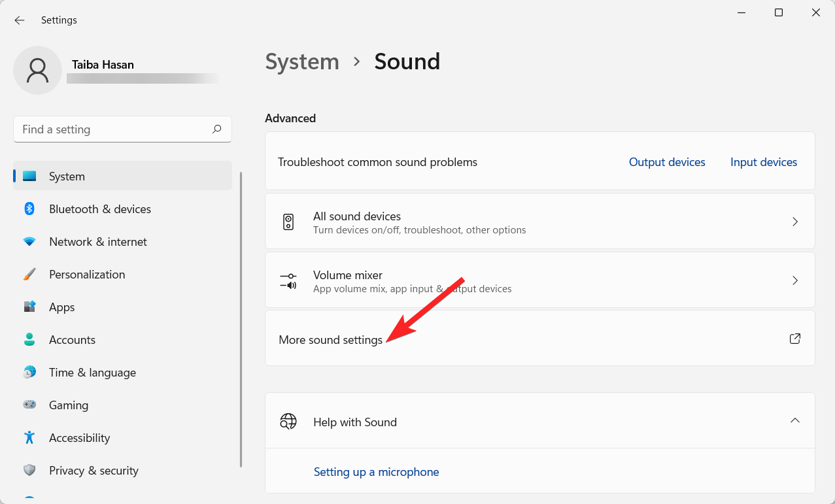Open Privacy & security settings
This screenshot has width=835, height=504.
[123, 471]
